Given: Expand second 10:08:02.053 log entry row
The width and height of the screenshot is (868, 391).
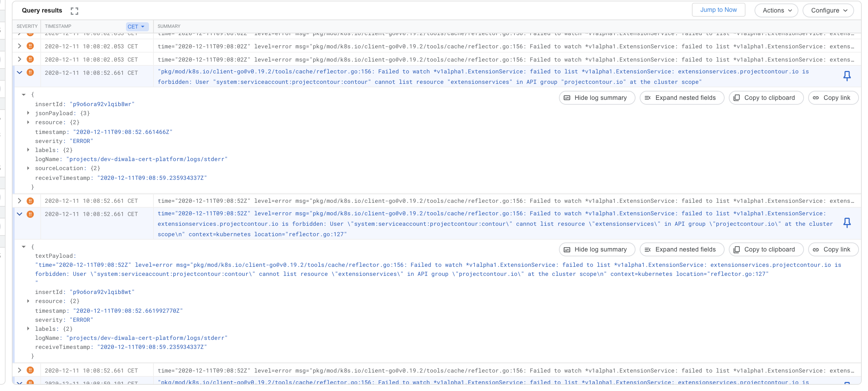Looking at the screenshot, I should click(x=19, y=59).
